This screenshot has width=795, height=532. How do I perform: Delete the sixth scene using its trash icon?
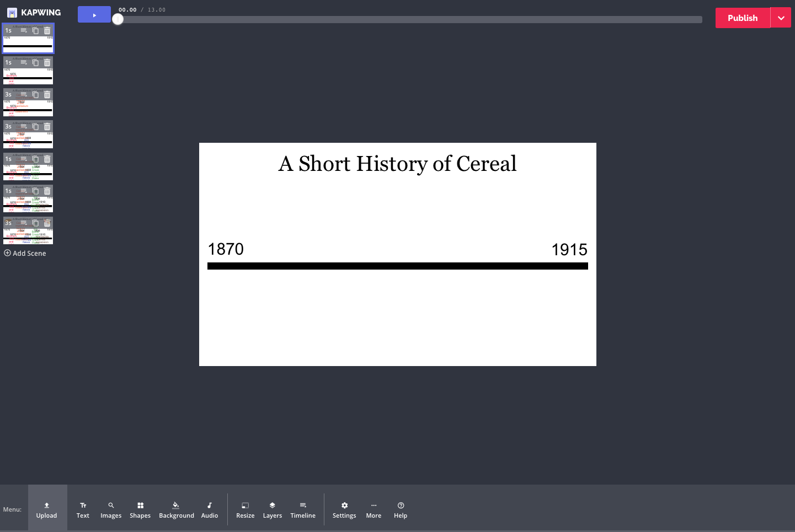tap(47, 191)
